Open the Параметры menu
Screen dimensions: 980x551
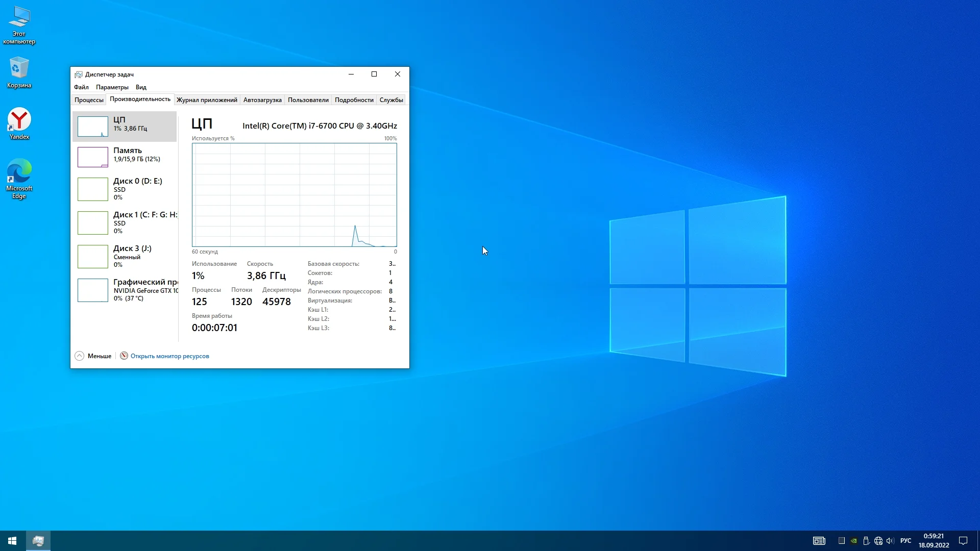[x=112, y=87]
